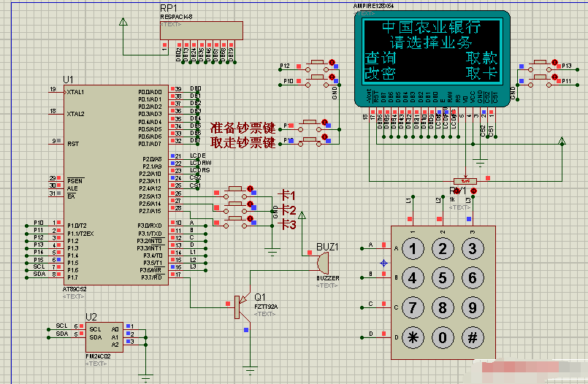
Task: Click the right RV1 adjustment dot
Action: [473, 191]
